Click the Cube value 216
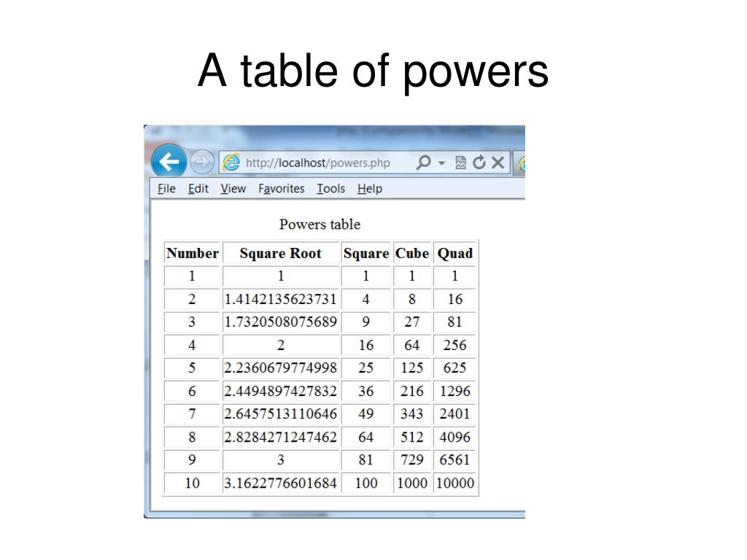The width and height of the screenshot is (747, 560). 412,391
